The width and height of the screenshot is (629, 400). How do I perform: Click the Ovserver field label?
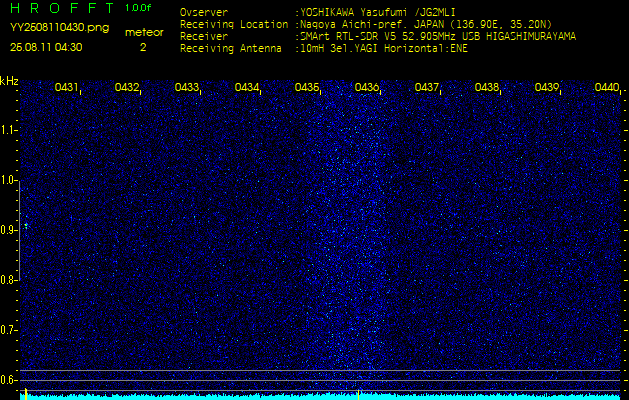point(204,12)
